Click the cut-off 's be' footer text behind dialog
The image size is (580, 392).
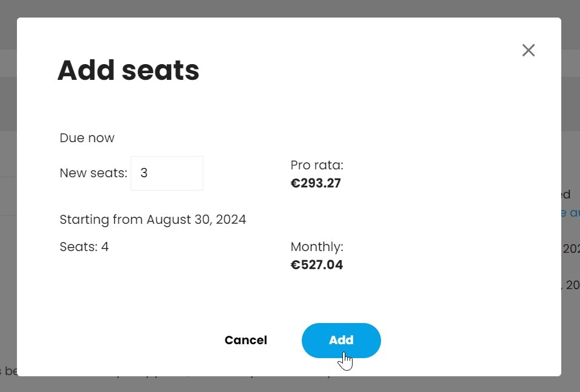(8, 371)
